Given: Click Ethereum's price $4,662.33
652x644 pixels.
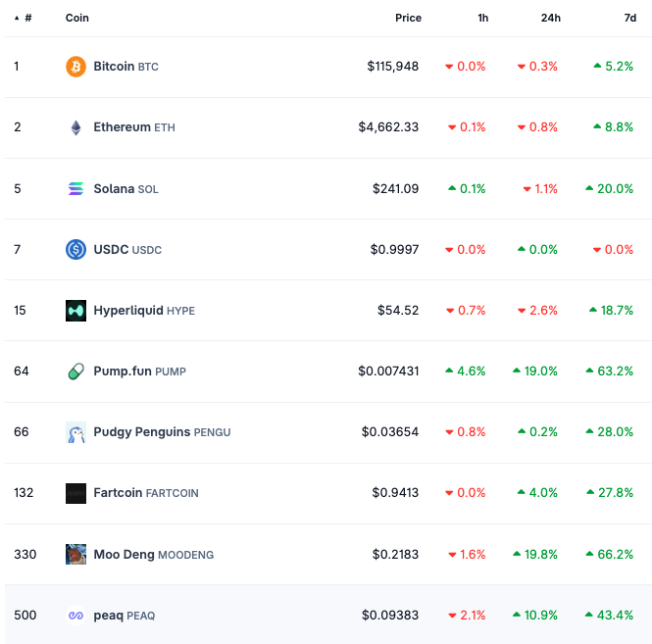Looking at the screenshot, I should tap(388, 127).
